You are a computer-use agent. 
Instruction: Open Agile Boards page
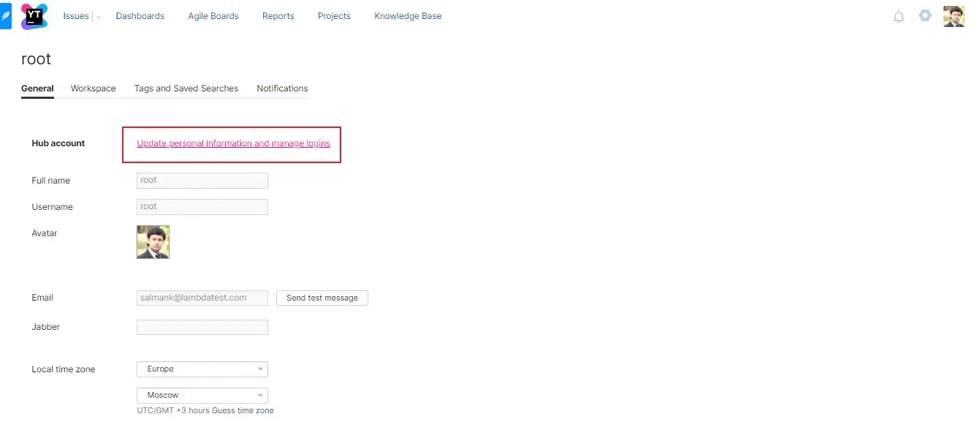click(213, 16)
